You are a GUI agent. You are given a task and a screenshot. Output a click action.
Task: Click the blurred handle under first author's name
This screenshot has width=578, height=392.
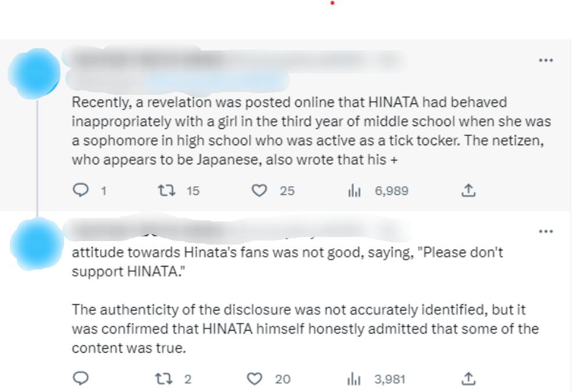(177, 80)
